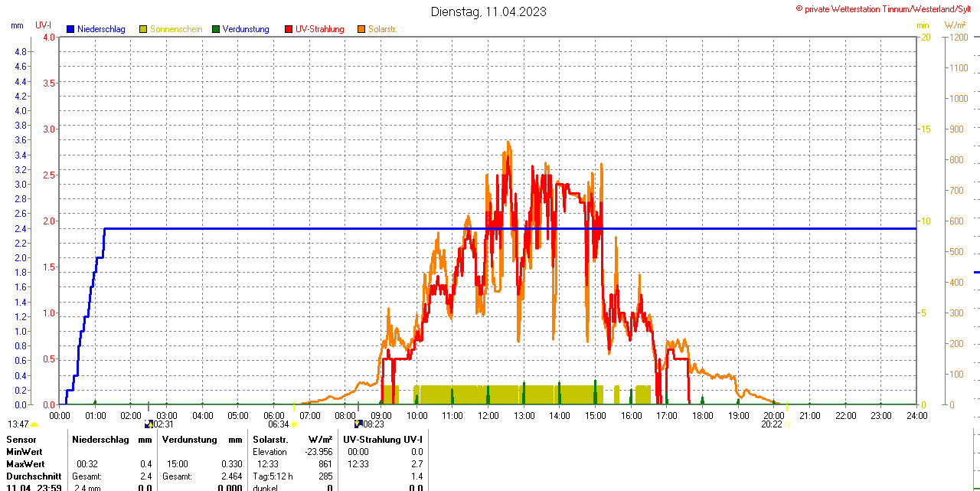The width and height of the screenshot is (980, 491).
Task: Click the private Wetterstation Tinnum copyright text
Action: coord(887,9)
